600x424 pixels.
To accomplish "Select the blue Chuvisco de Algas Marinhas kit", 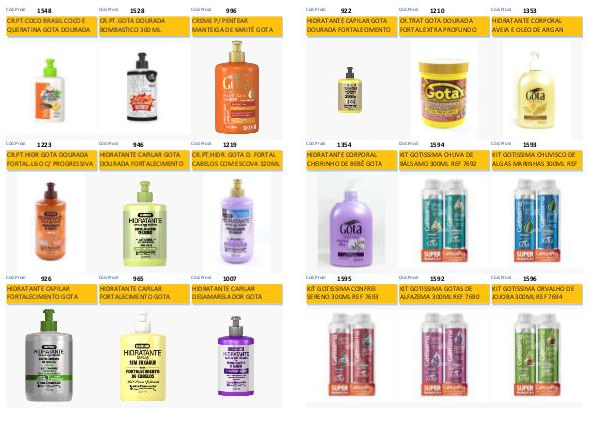I will (537, 221).
